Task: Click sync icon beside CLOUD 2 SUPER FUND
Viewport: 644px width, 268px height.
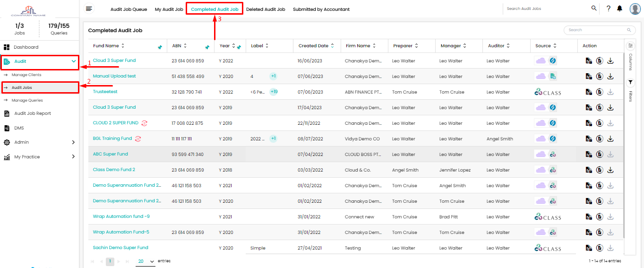Action: (x=145, y=123)
